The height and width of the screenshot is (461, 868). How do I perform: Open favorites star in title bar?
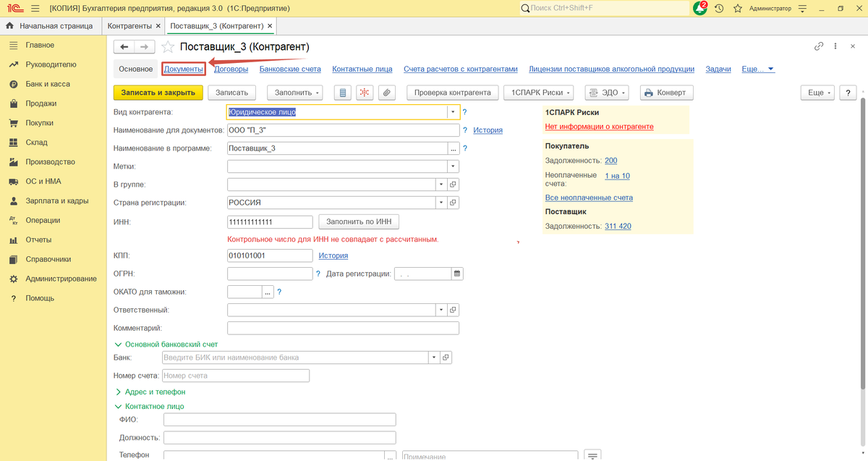(x=738, y=9)
